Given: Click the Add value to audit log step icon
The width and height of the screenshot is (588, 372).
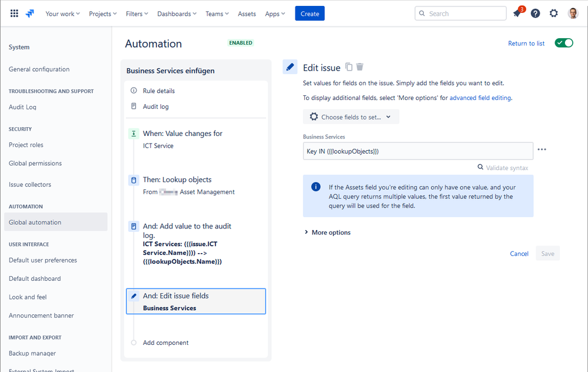Looking at the screenshot, I should [x=134, y=227].
